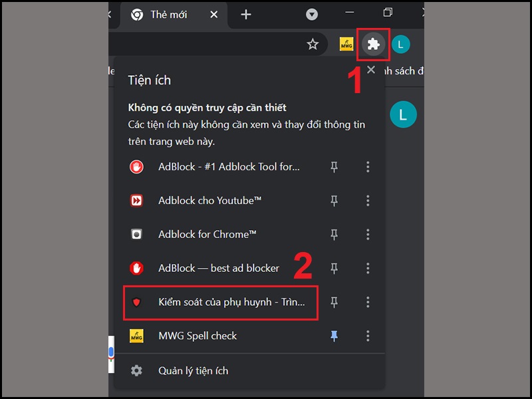This screenshot has width=532, height=399.
Task: Open the profile avatar L in toolbar
Action: [401, 45]
